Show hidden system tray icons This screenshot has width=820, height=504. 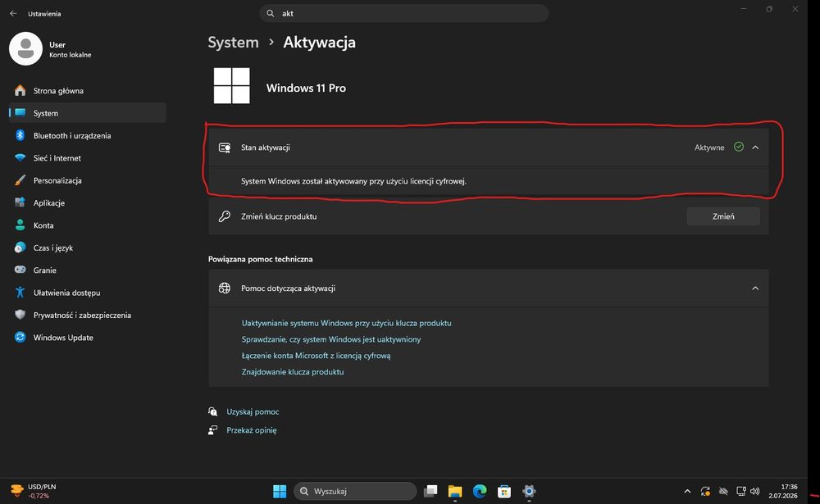click(687, 491)
